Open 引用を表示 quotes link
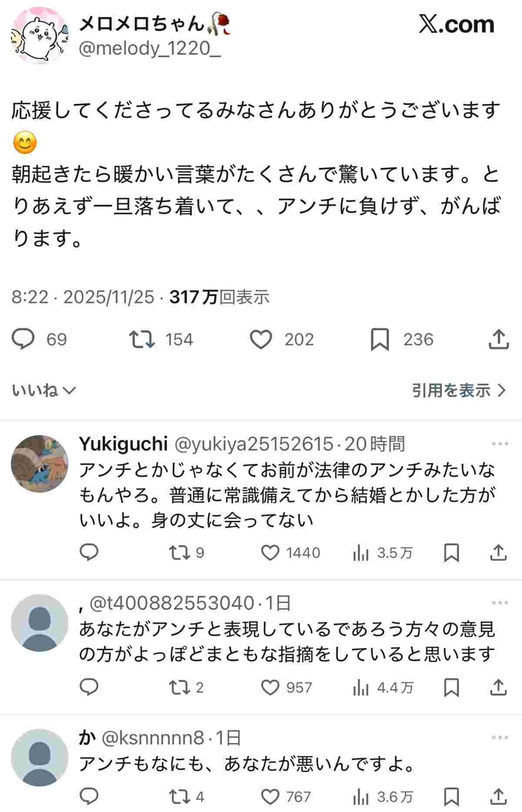Viewport: 522px width, 812px height. click(x=459, y=390)
